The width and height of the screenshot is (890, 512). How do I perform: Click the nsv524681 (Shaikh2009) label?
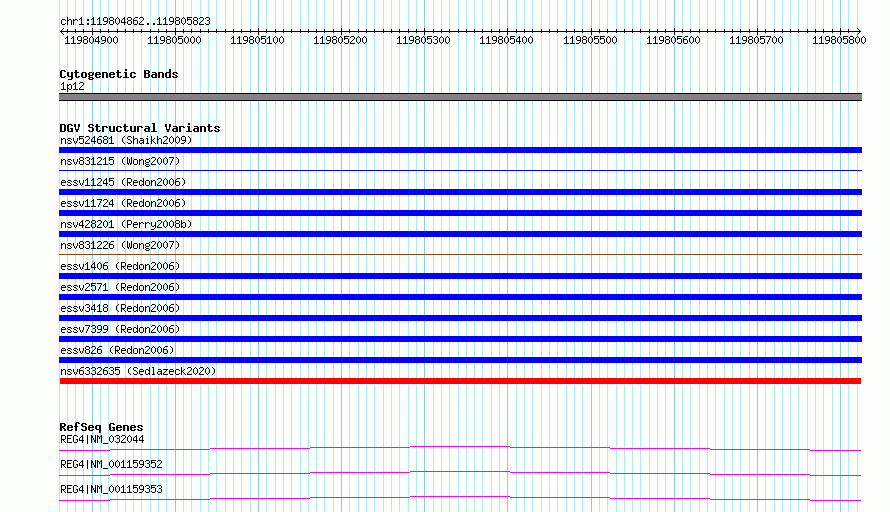click(x=126, y=140)
